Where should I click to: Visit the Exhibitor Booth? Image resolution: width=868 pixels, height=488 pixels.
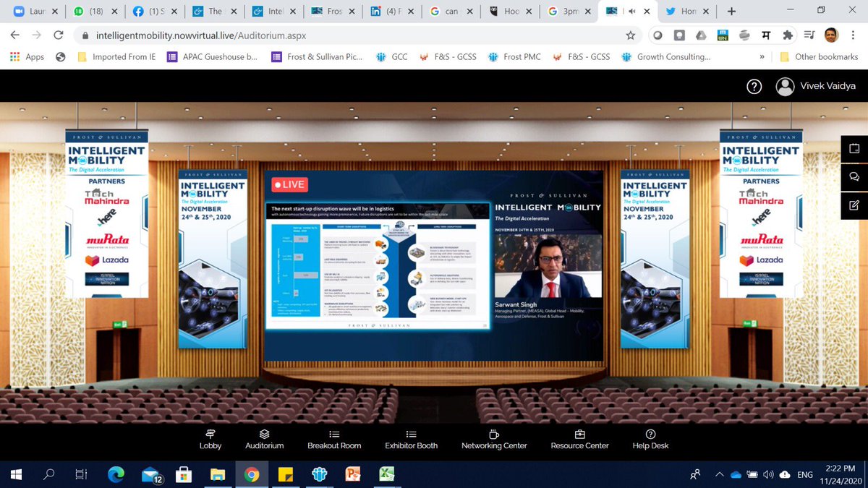[x=411, y=440]
